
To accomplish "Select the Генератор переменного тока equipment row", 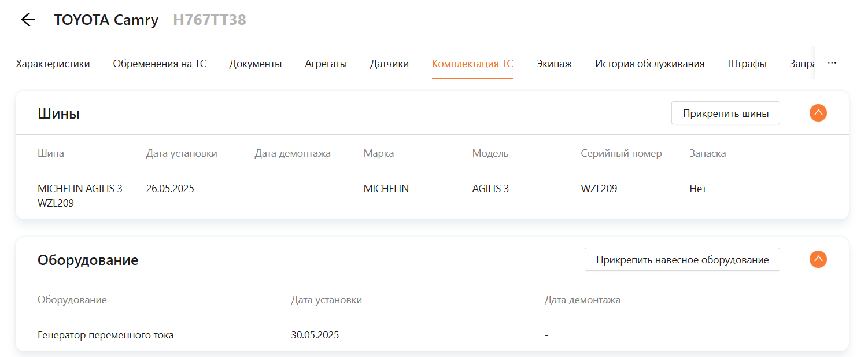I will [x=105, y=335].
